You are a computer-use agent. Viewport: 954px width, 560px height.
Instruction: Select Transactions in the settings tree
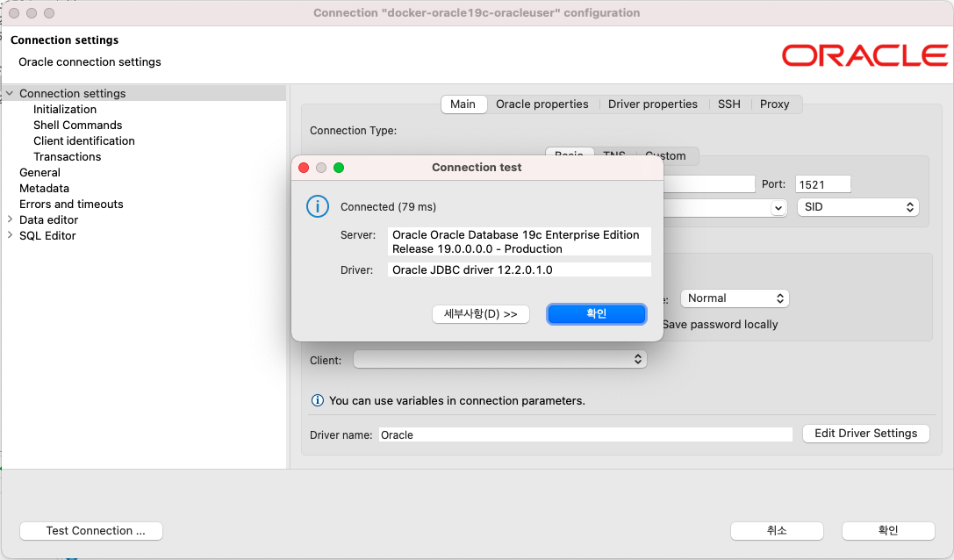click(67, 156)
